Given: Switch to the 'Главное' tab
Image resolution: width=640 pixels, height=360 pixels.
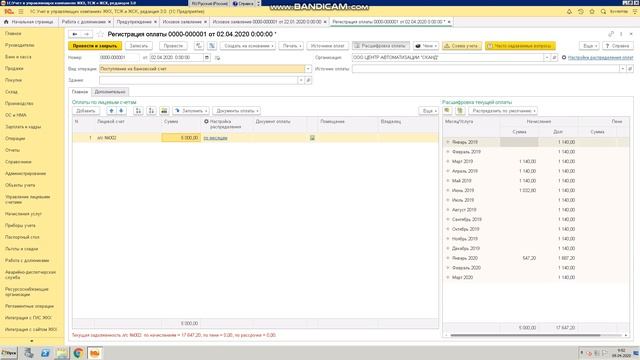Looking at the screenshot, I should pos(80,92).
